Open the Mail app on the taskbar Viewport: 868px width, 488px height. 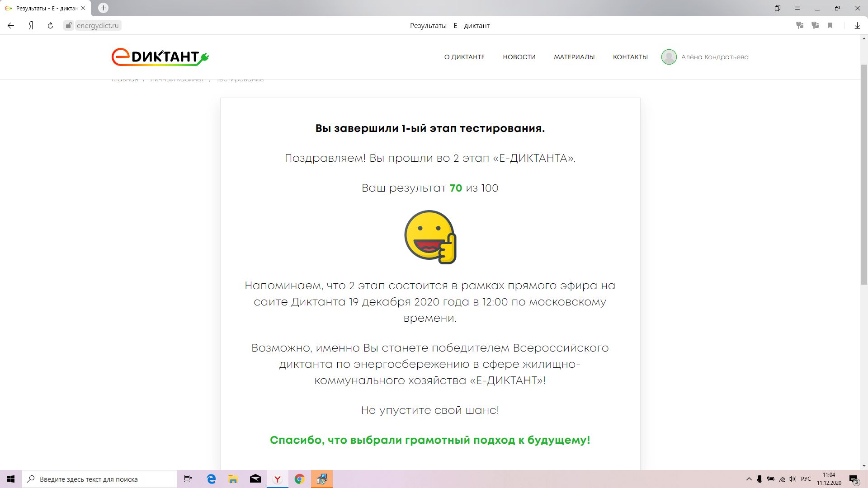tap(255, 479)
